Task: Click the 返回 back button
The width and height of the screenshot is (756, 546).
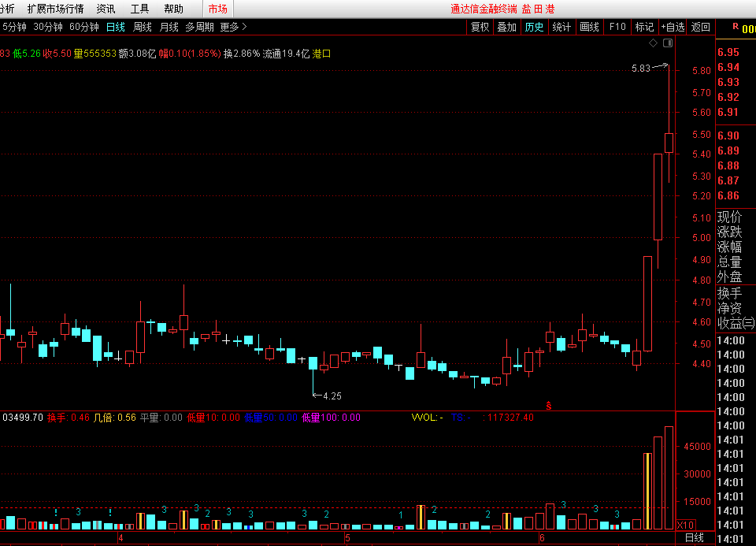Action: pyautogui.click(x=701, y=27)
